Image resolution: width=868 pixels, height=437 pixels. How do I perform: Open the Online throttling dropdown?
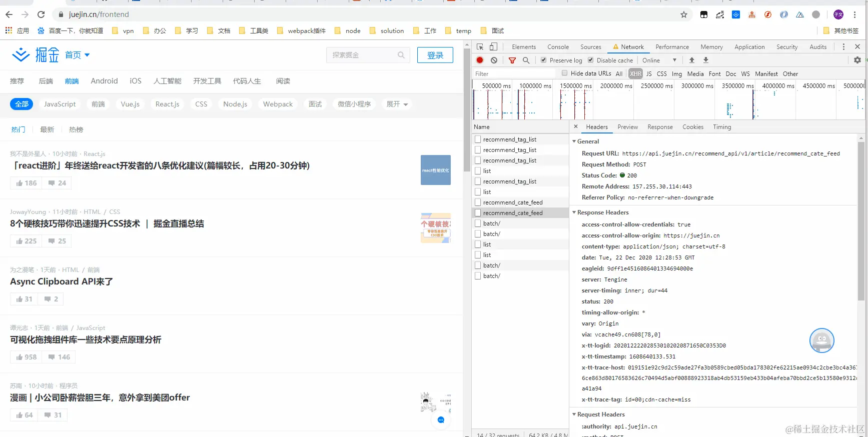pyautogui.click(x=659, y=60)
